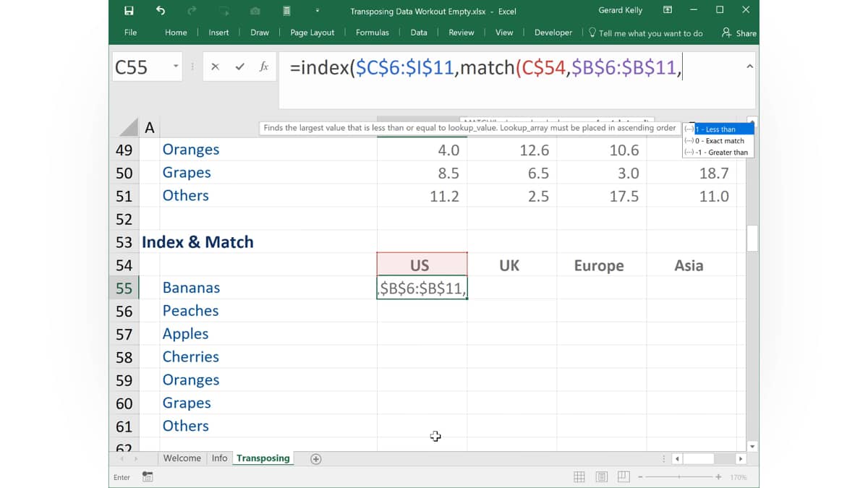Click the UK header cell
Image resolution: width=868 pixels, height=488 pixels.
click(x=511, y=265)
